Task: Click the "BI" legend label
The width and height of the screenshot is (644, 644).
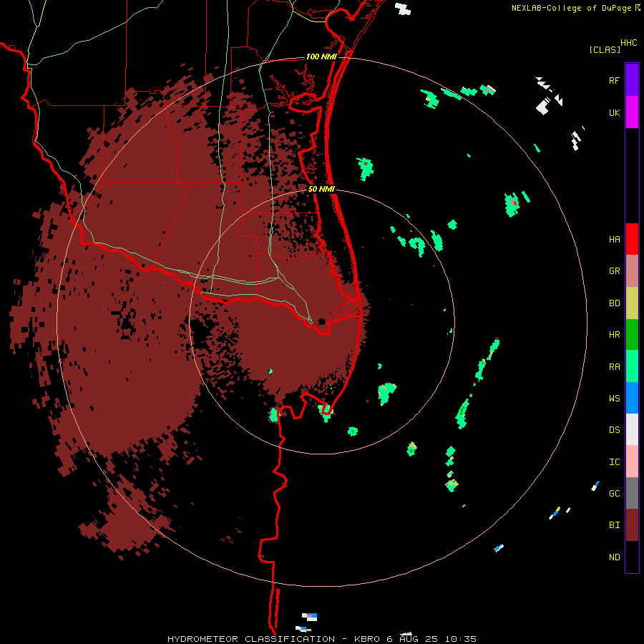Action: point(614,525)
